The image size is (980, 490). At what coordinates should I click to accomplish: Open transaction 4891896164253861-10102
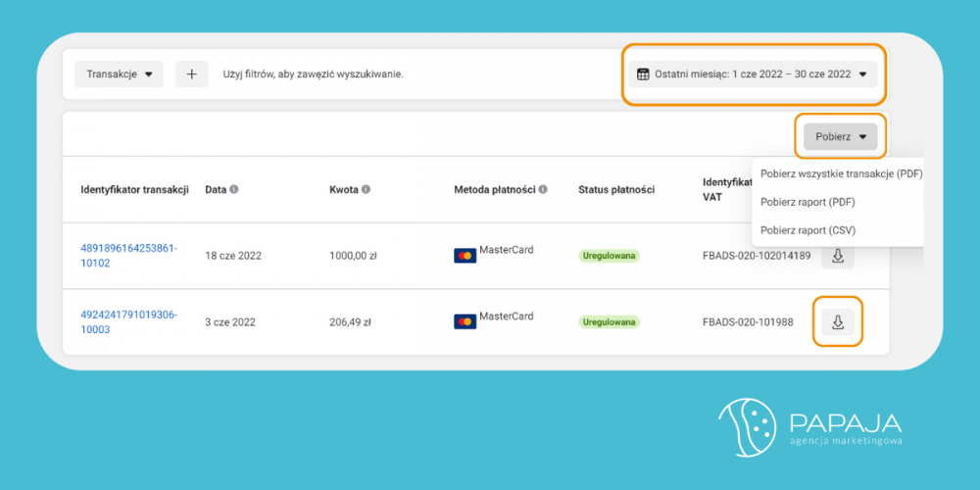pos(128,256)
